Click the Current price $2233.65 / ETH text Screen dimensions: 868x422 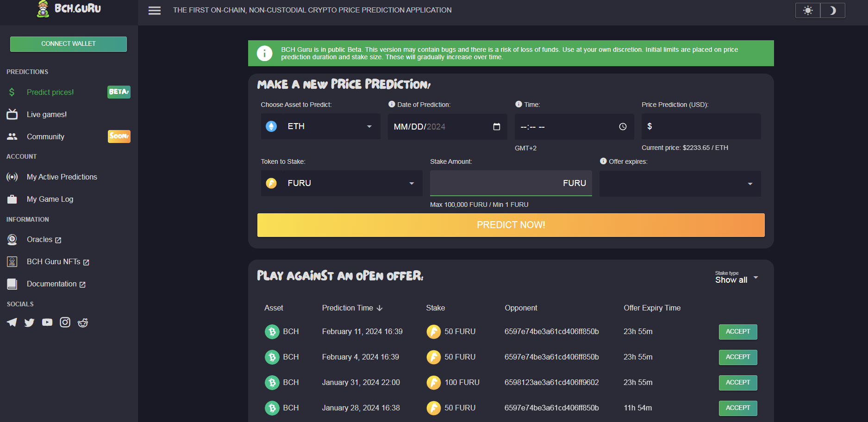point(685,148)
